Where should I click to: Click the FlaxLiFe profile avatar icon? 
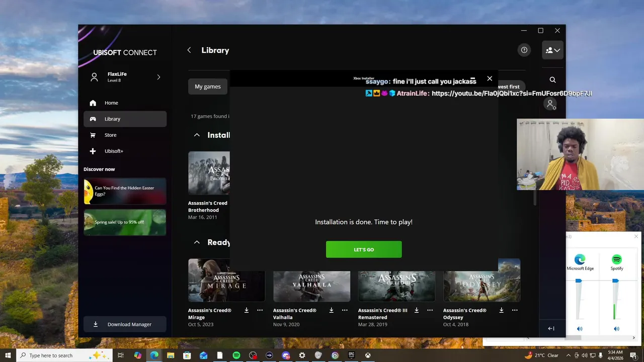pyautogui.click(x=94, y=77)
